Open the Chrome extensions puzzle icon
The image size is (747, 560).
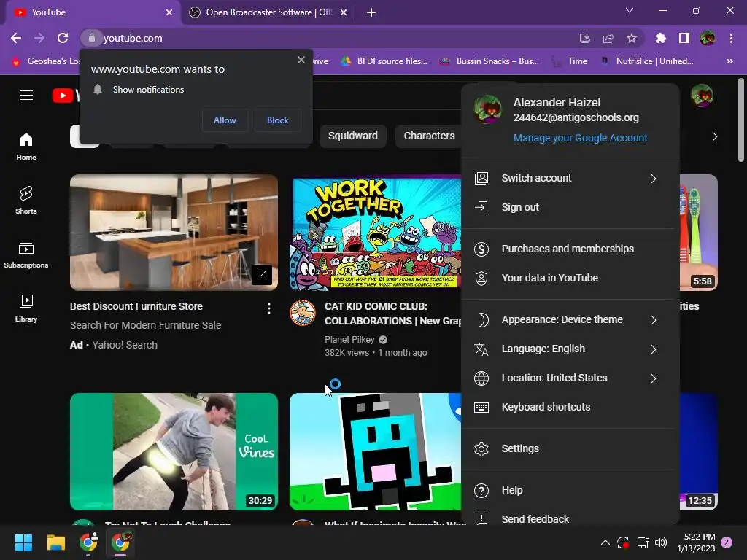point(660,38)
